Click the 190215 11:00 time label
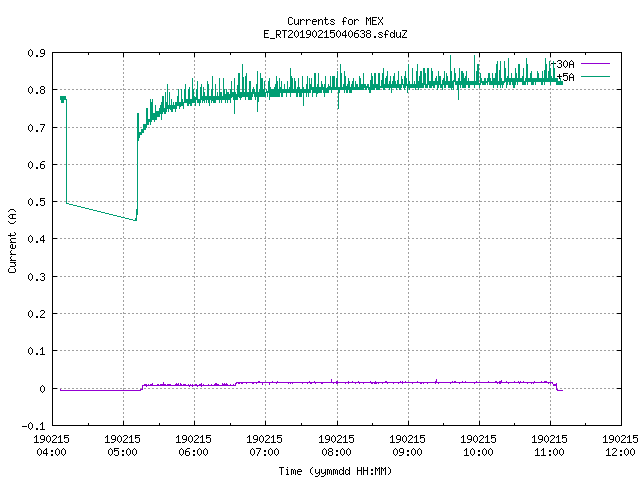The width and height of the screenshot is (640, 480). 549,446
